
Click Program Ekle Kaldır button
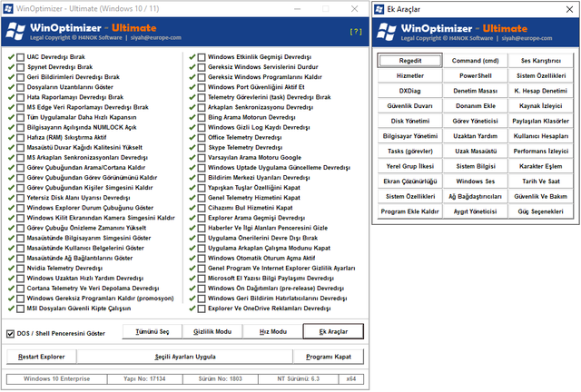coord(410,211)
